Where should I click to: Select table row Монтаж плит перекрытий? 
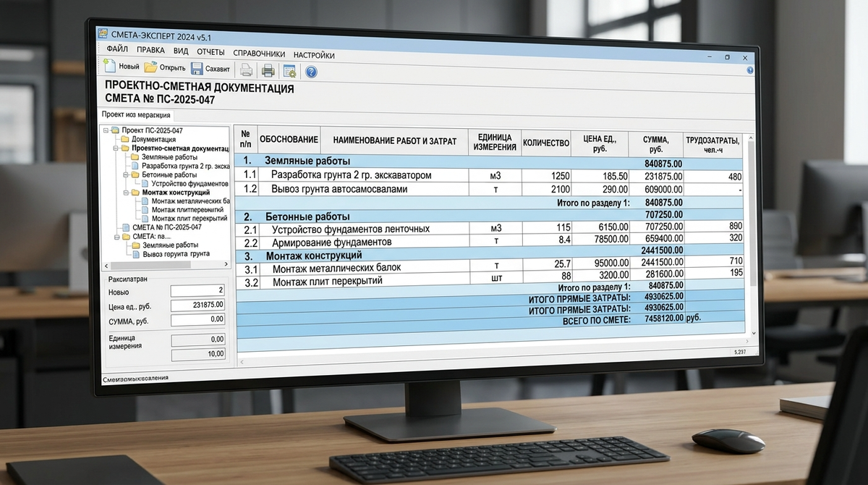point(490,279)
